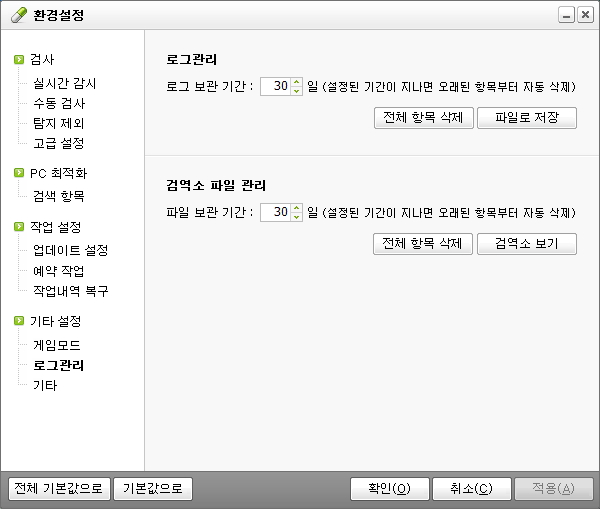
Task: Go to 탐지 제외 settings
Action: pyautogui.click(x=59, y=123)
